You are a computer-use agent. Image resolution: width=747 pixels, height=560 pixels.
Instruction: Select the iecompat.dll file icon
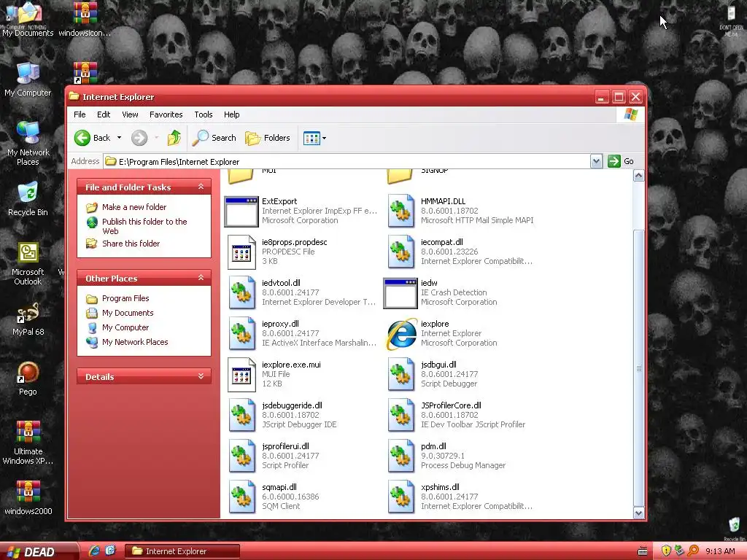click(x=401, y=252)
